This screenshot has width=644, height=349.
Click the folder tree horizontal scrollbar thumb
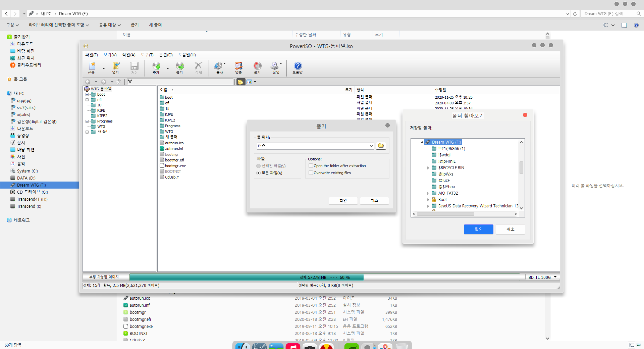pyautogui.click(x=445, y=214)
